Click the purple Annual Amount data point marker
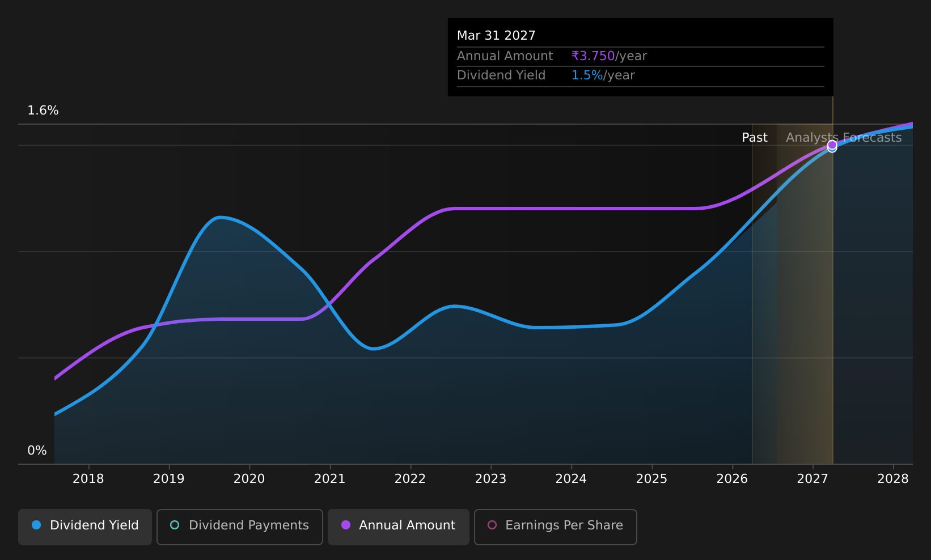Screen dimensions: 931x560 832,145
